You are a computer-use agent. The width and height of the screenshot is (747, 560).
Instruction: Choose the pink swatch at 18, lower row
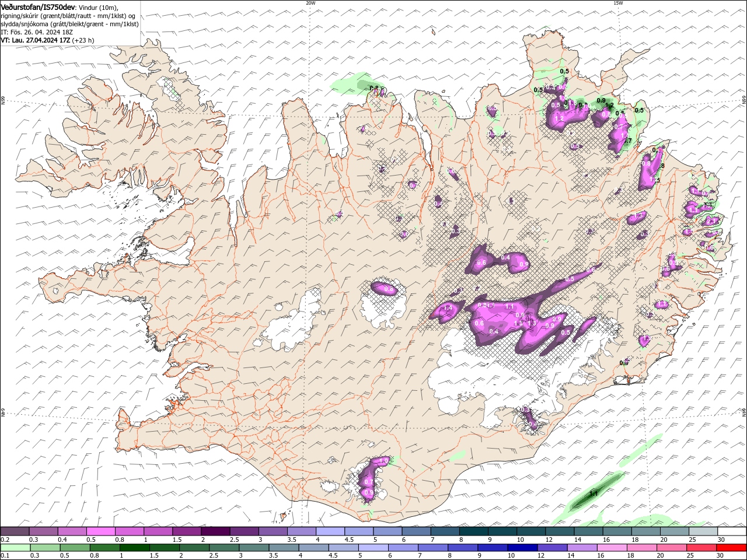(641, 548)
